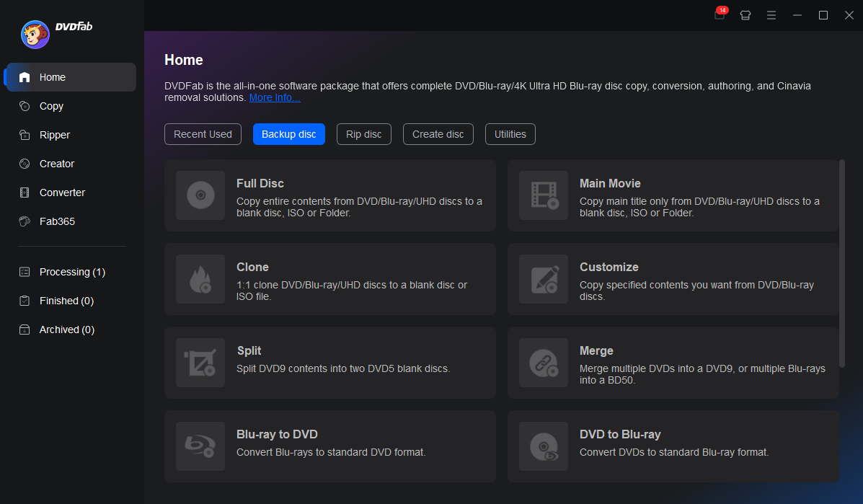
Task: Click the 'DVDFab is the all-in-one' intro text
Action: tap(487, 92)
